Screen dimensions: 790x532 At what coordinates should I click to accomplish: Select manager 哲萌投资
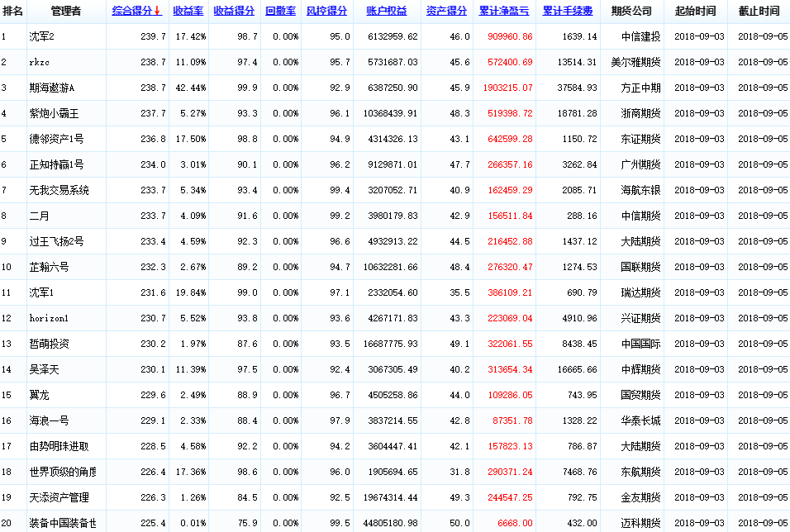point(49,344)
